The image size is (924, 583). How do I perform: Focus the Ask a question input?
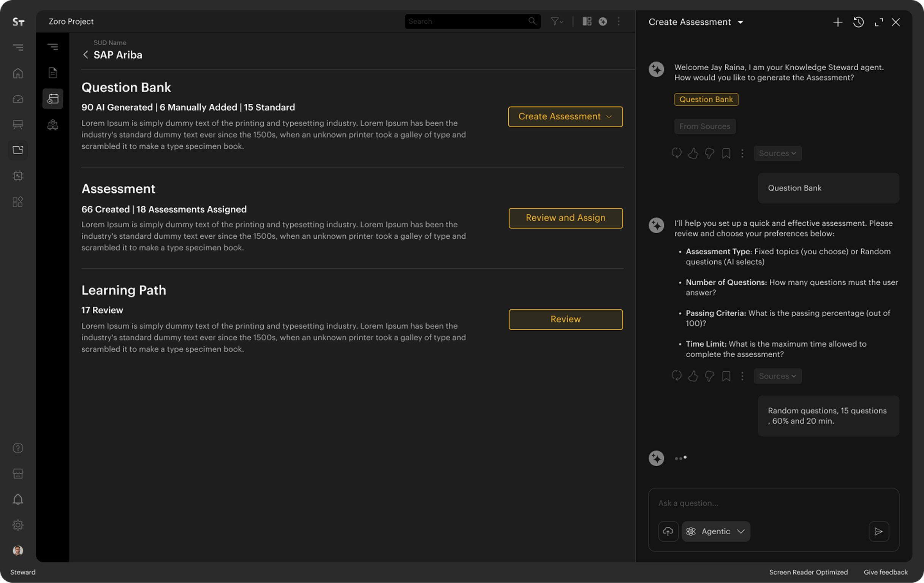(x=773, y=503)
